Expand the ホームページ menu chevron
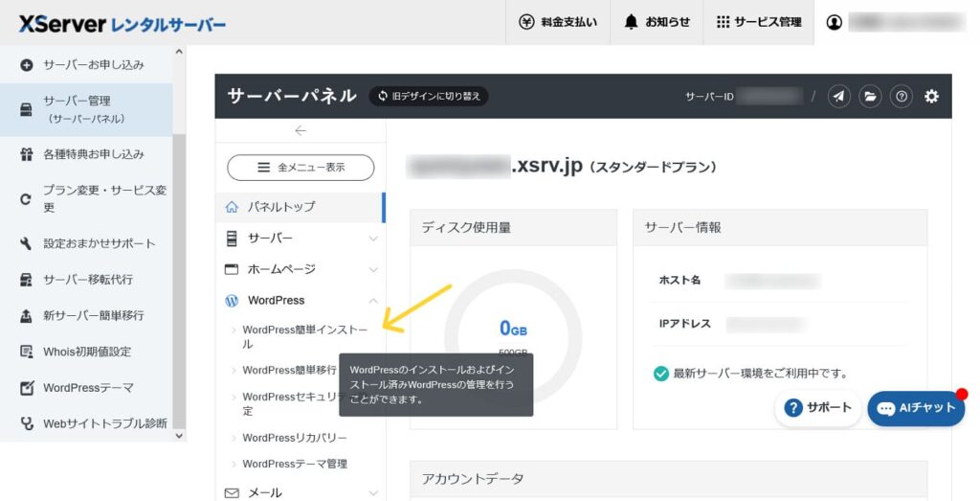 (x=373, y=269)
